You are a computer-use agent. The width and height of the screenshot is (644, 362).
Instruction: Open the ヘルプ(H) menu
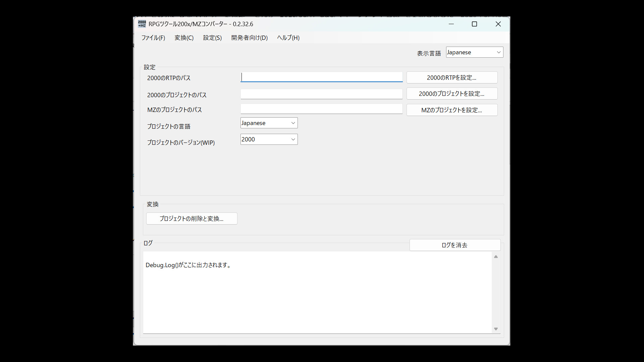[288, 38]
